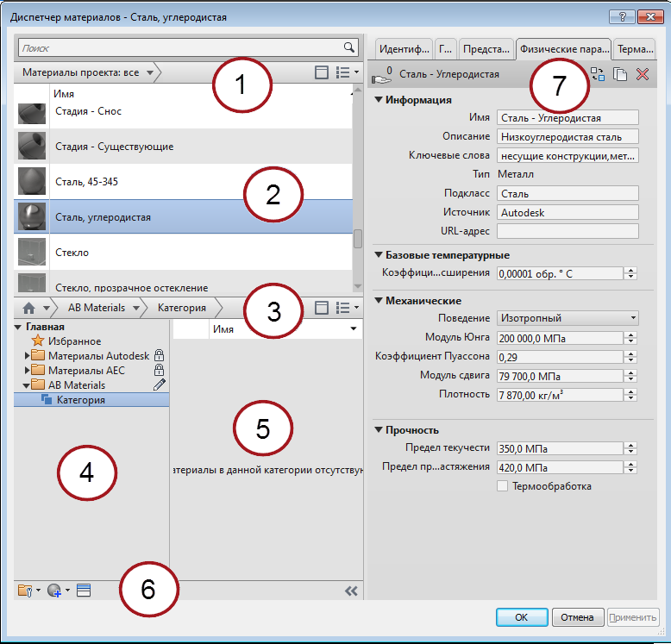
Task: Select the Стекло material row
Action: pos(183,253)
